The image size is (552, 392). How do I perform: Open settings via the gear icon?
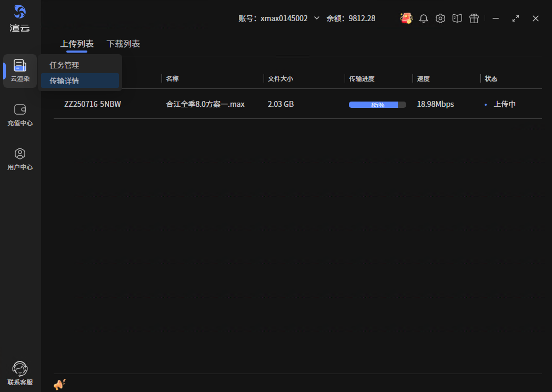pyautogui.click(x=440, y=18)
